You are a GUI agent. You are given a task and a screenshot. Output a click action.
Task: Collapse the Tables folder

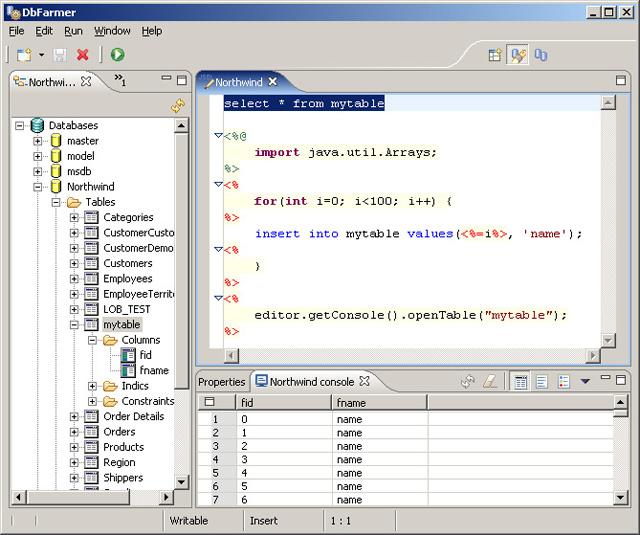56,202
